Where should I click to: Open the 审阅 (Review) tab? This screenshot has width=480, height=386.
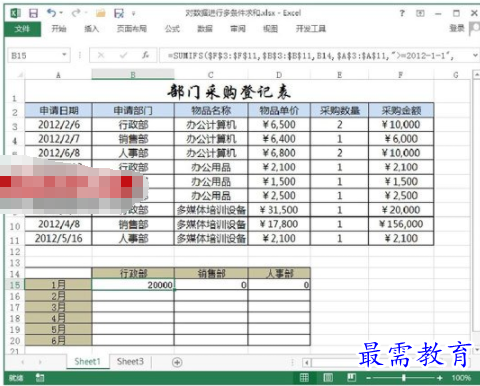click(x=238, y=29)
